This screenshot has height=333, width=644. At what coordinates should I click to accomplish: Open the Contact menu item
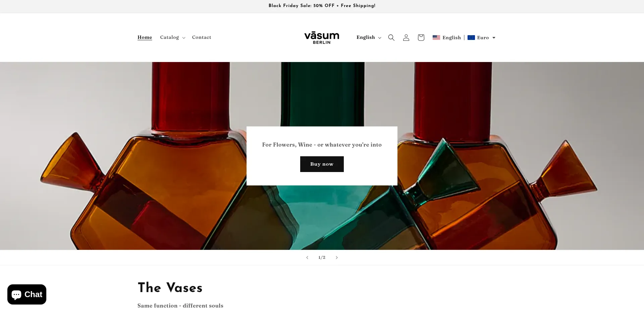202,37
